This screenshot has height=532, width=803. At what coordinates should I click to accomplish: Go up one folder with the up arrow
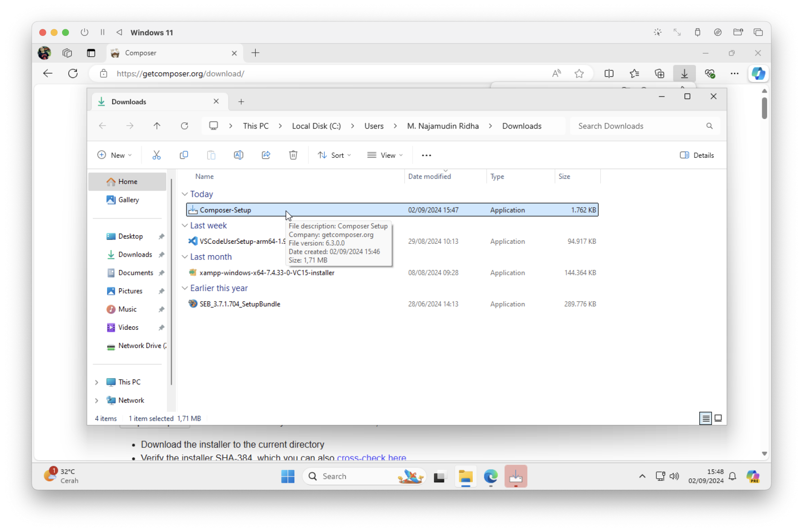tap(157, 126)
